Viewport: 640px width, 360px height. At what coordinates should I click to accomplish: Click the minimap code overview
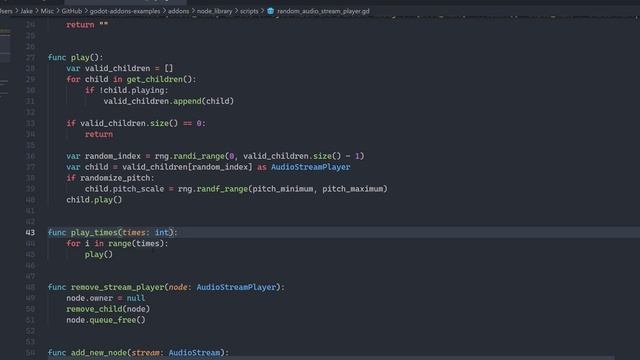5,61
